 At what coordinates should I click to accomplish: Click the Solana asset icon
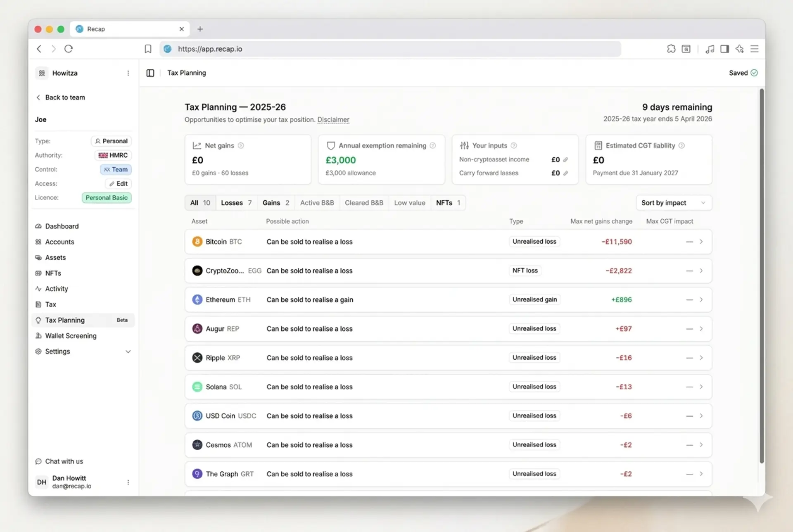pyautogui.click(x=197, y=387)
